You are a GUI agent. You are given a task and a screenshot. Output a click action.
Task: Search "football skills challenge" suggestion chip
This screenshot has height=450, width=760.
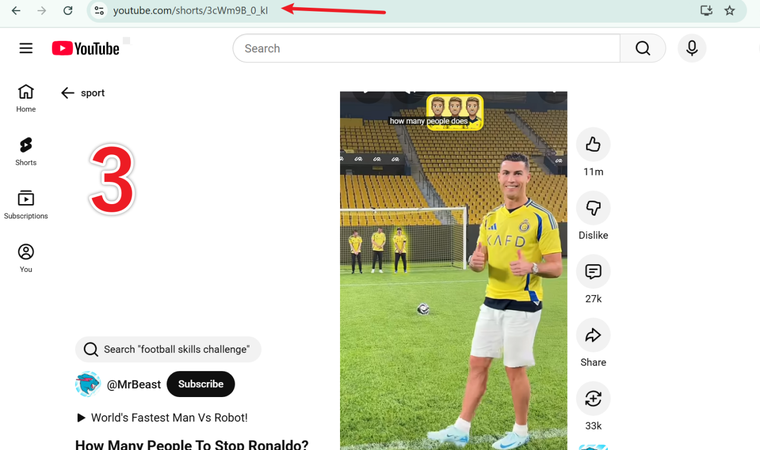click(x=168, y=349)
